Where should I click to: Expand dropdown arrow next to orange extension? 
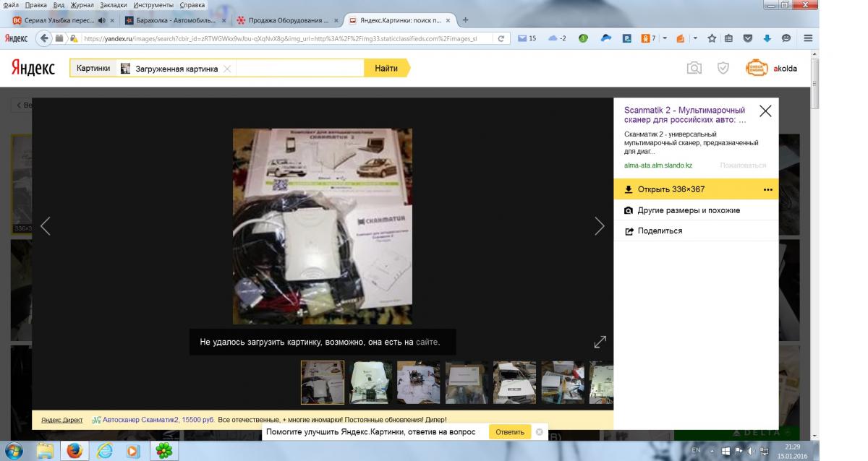(x=695, y=38)
